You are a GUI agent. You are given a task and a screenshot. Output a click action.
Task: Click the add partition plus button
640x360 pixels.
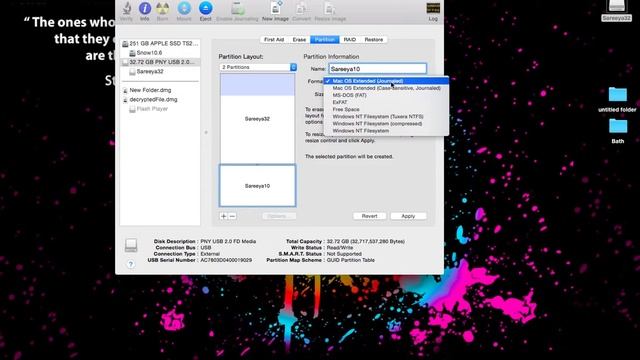tap(224, 216)
